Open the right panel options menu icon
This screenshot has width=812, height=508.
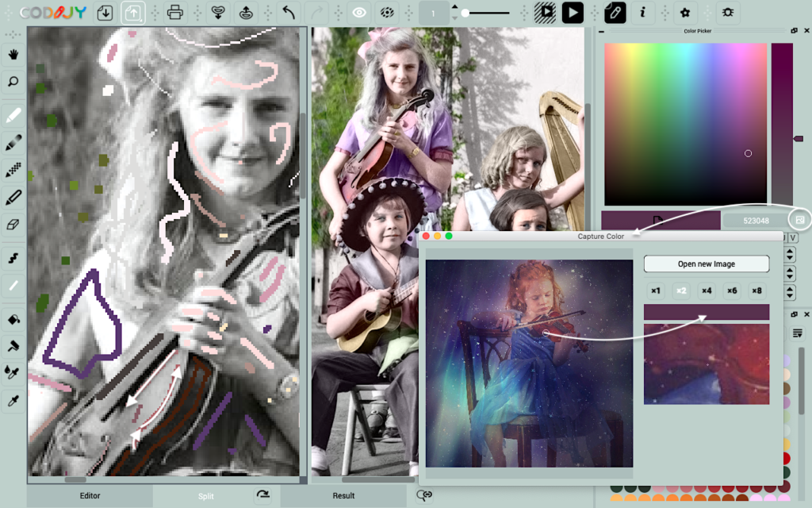coord(799,333)
